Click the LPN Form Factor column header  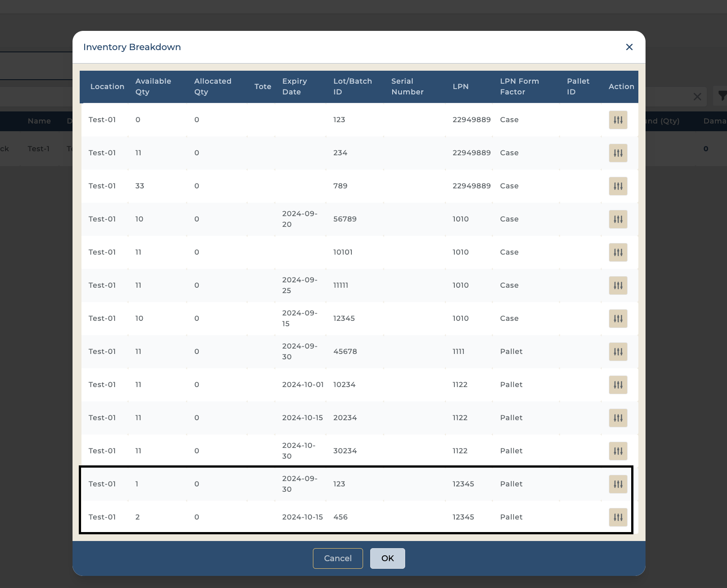pos(519,87)
